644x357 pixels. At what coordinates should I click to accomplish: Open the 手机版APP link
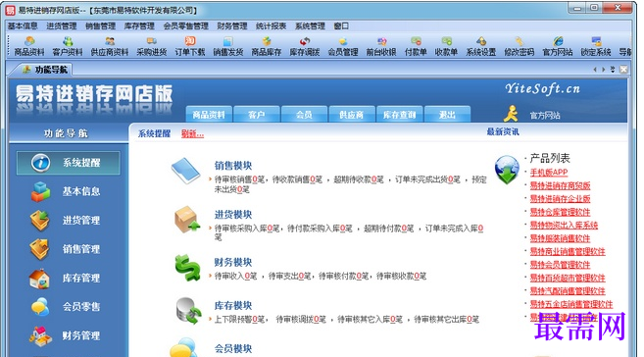coord(549,173)
